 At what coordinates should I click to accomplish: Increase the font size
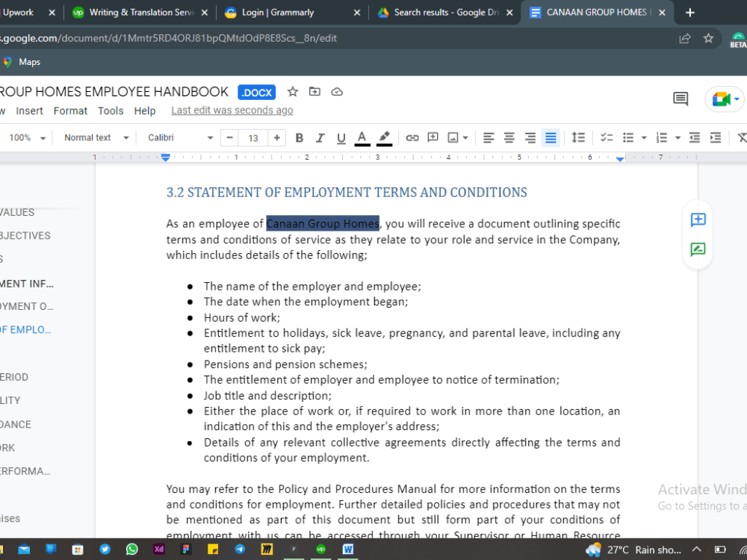[277, 138]
